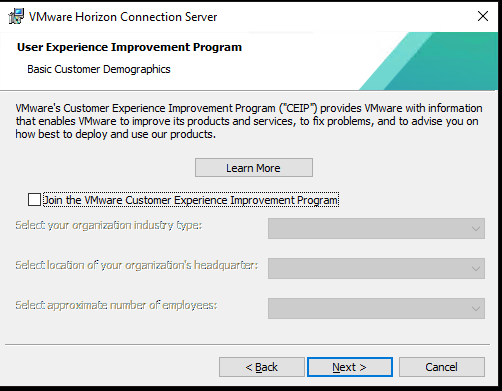Click the VMware installer icon in title bar
This screenshot has height=391, width=502.
[16, 16]
